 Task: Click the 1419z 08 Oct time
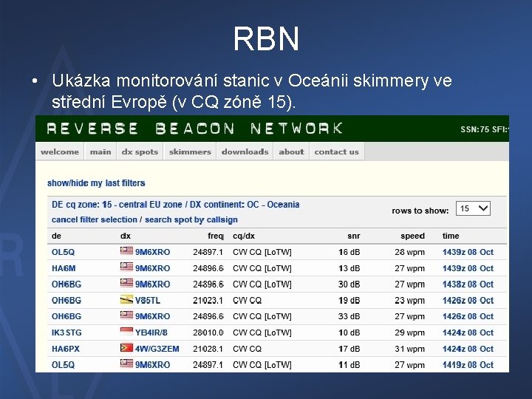point(468,365)
